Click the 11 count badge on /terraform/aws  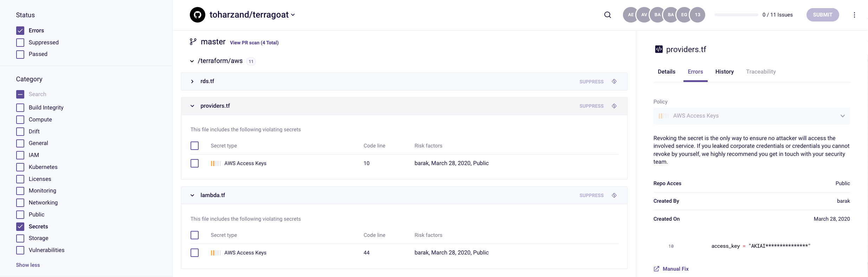251,61
